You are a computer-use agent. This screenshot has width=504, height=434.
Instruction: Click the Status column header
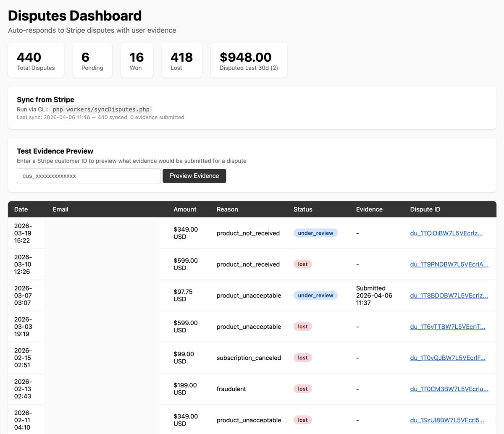point(303,209)
